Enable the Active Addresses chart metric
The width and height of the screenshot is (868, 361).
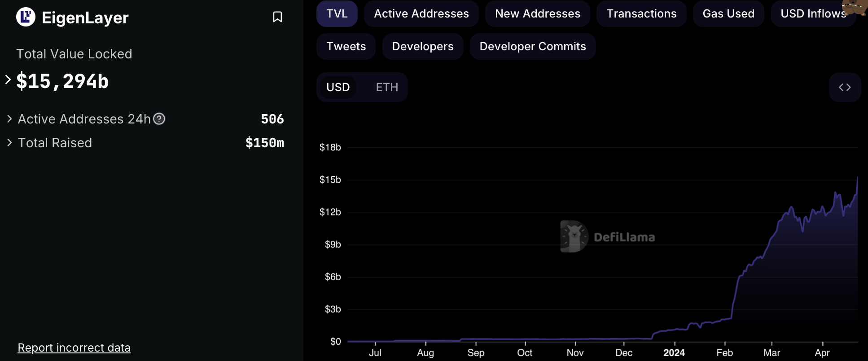(x=421, y=14)
